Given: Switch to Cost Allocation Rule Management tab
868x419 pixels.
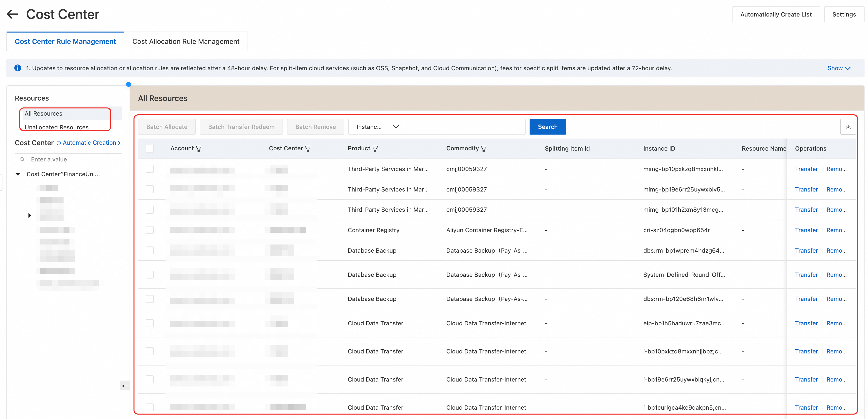Looking at the screenshot, I should pos(186,41).
